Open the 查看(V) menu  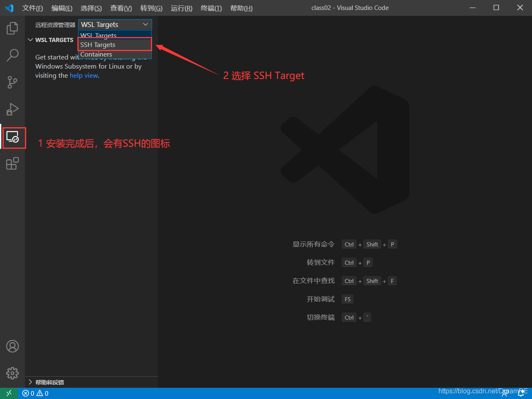point(121,8)
